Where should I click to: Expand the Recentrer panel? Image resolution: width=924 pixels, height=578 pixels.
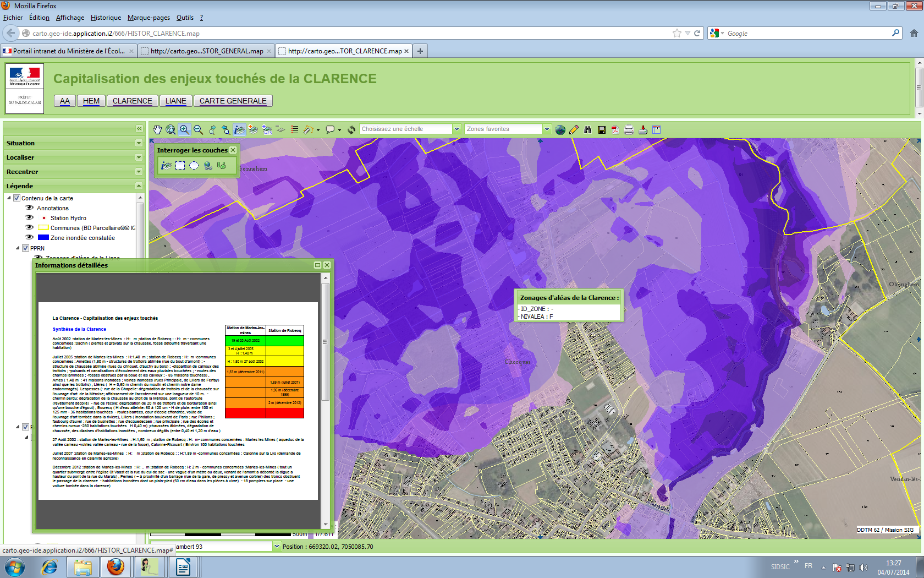[x=139, y=172]
